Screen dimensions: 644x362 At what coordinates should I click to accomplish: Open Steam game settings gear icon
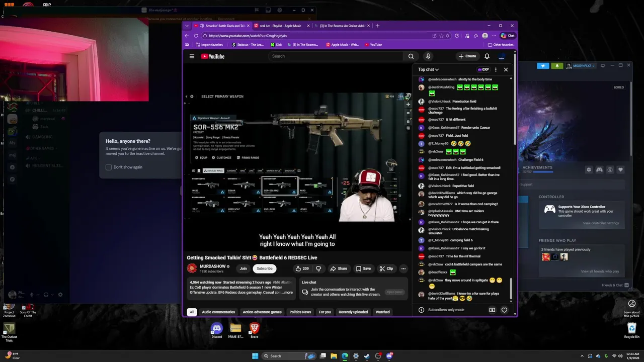point(589,170)
